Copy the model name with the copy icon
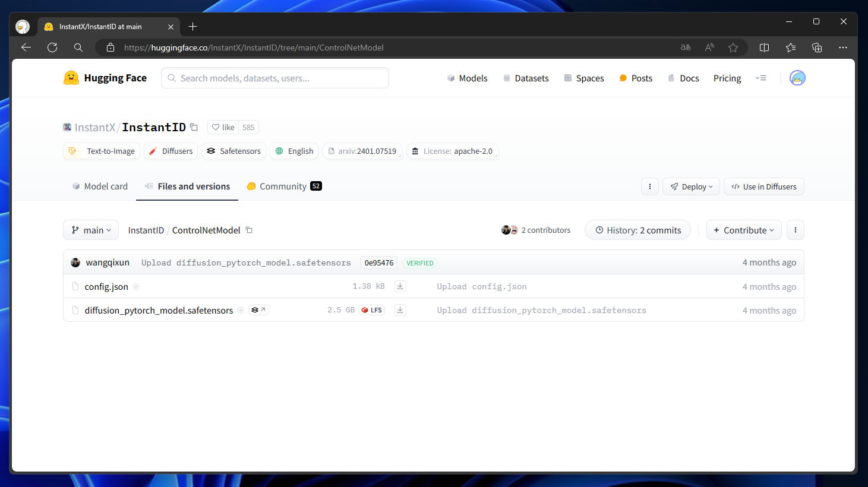 (194, 127)
